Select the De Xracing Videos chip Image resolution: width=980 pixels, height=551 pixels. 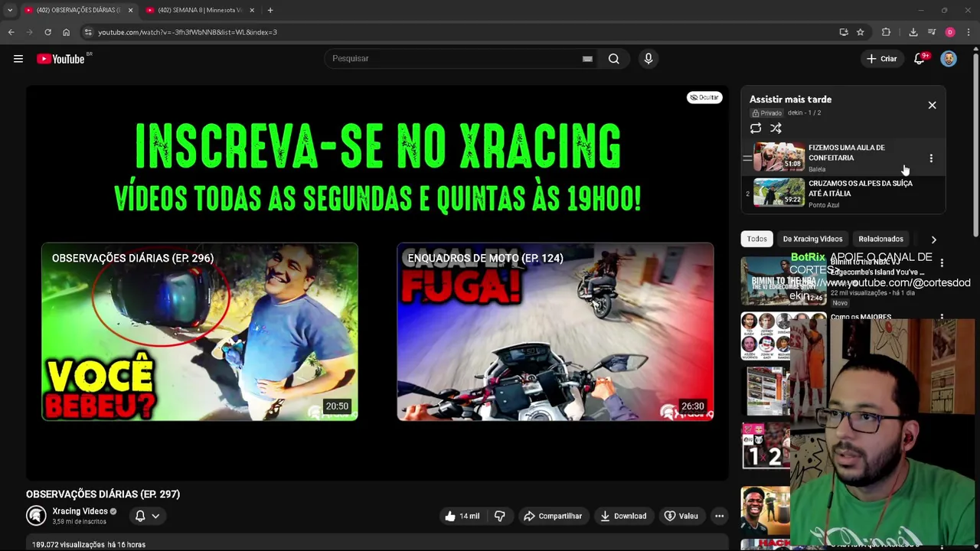[x=812, y=239]
